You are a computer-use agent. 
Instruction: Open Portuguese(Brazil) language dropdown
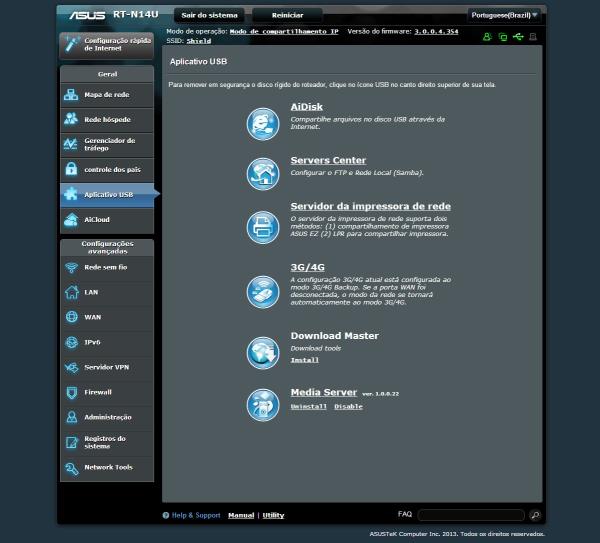pyautogui.click(x=504, y=15)
